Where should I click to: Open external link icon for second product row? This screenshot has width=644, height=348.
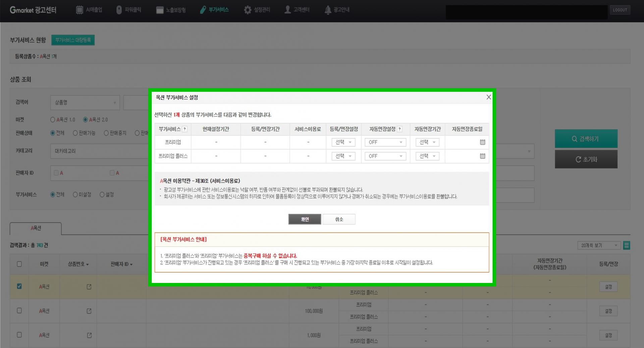(x=89, y=311)
